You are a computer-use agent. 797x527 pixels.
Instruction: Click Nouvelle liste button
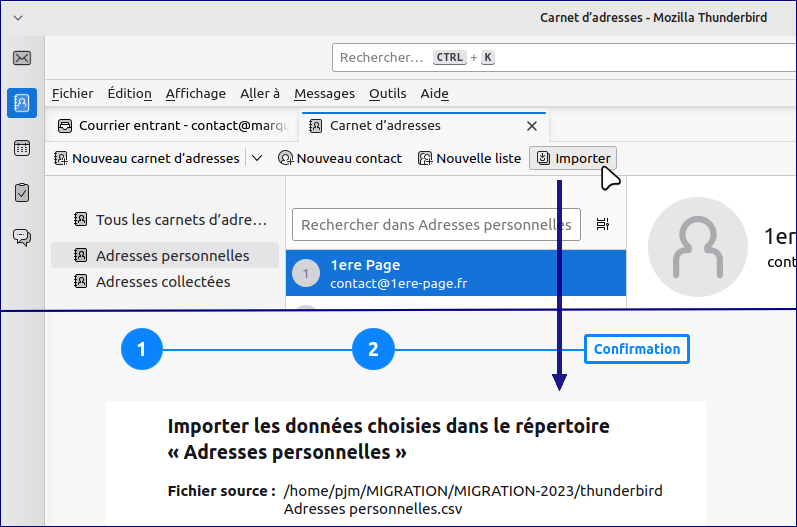click(x=469, y=158)
